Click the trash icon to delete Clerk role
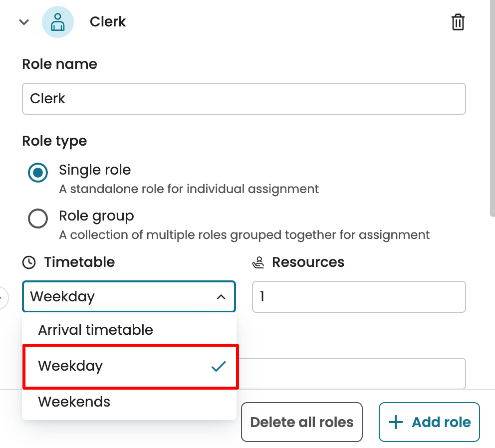This screenshot has width=495, height=448. click(458, 22)
